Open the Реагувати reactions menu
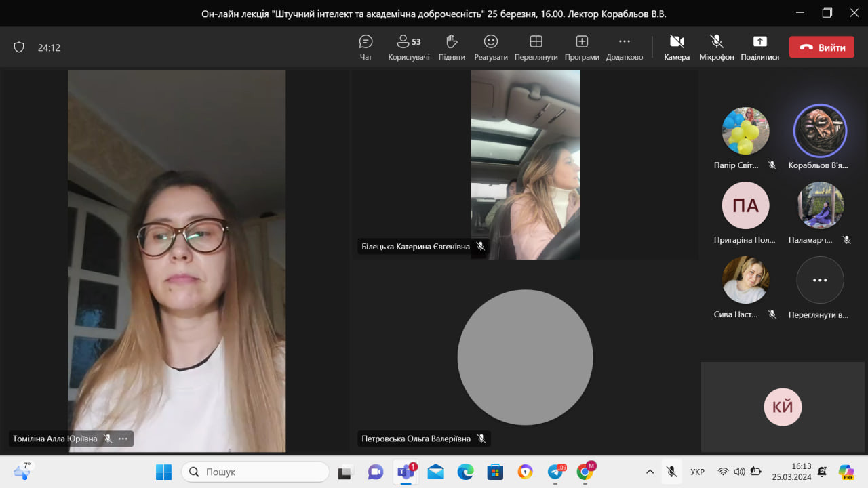The image size is (868, 488). (x=491, y=47)
